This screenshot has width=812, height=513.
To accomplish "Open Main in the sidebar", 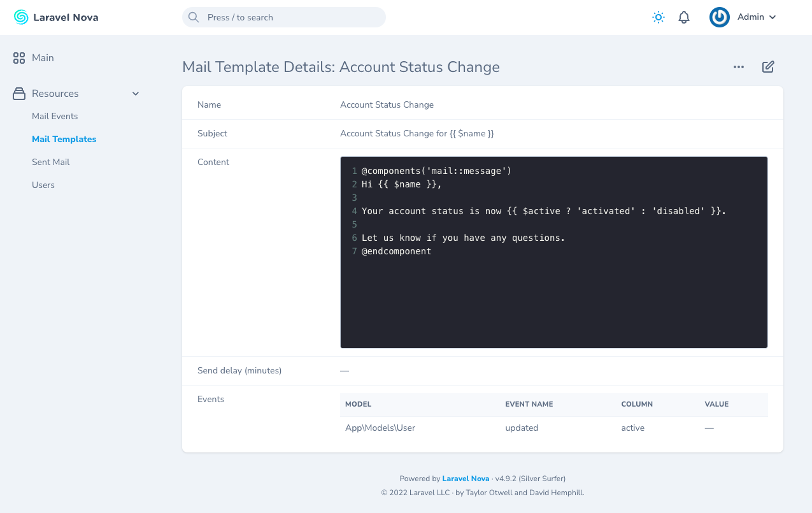I will [x=43, y=58].
